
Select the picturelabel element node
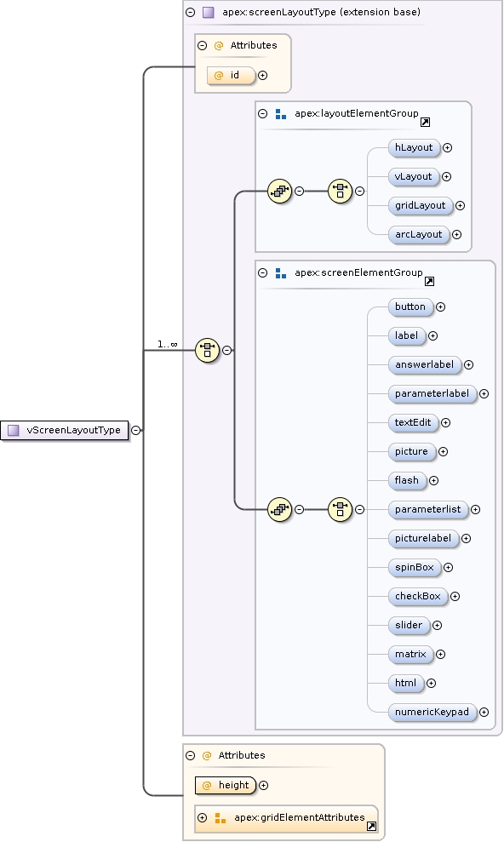coord(423,539)
